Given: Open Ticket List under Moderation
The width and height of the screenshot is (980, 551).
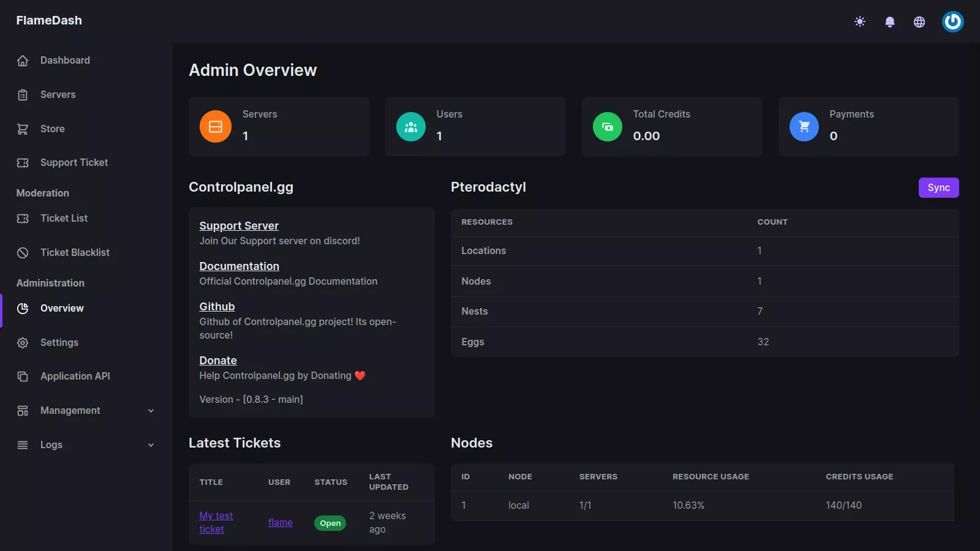Looking at the screenshot, I should [64, 219].
